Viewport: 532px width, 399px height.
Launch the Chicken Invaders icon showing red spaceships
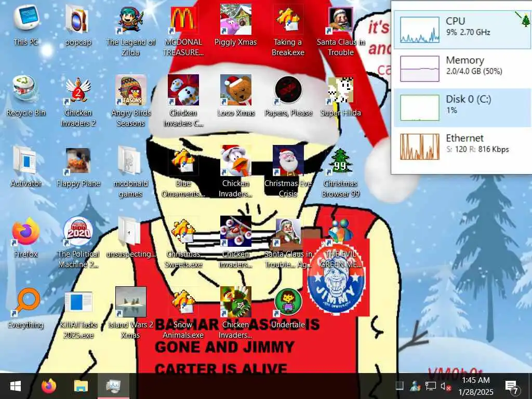click(235, 243)
